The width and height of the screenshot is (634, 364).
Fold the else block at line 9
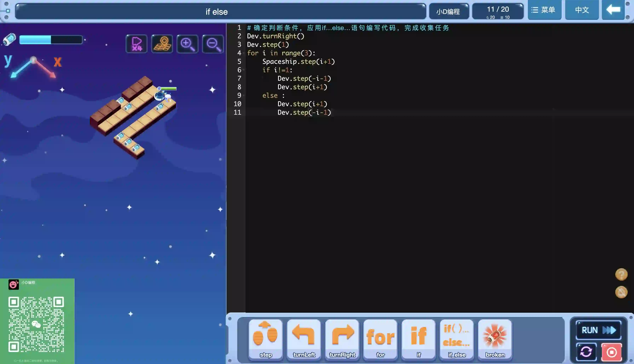point(244,95)
